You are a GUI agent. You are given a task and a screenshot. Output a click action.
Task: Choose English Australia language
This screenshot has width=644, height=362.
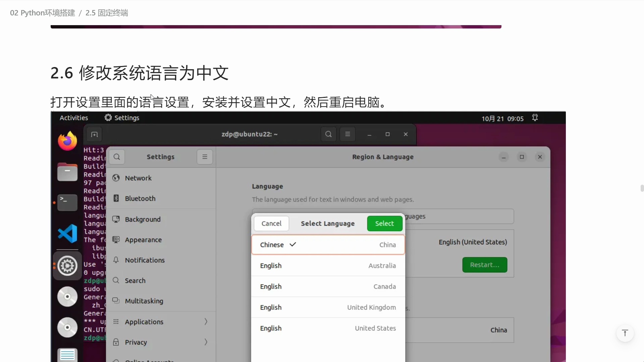(x=328, y=265)
